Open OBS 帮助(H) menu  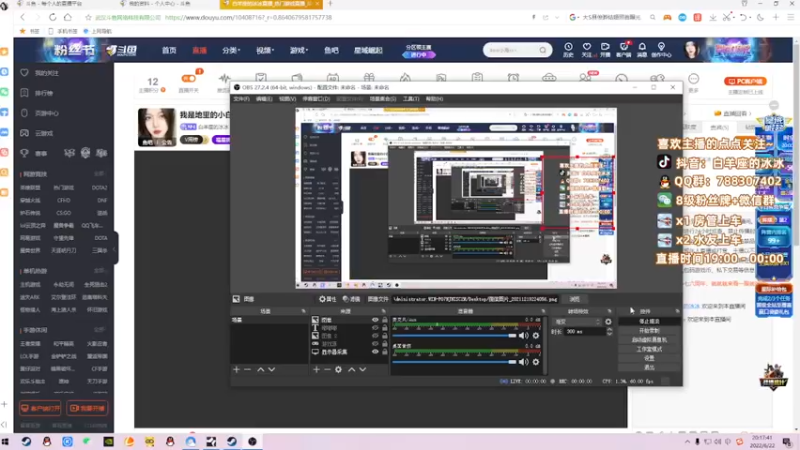coord(434,99)
